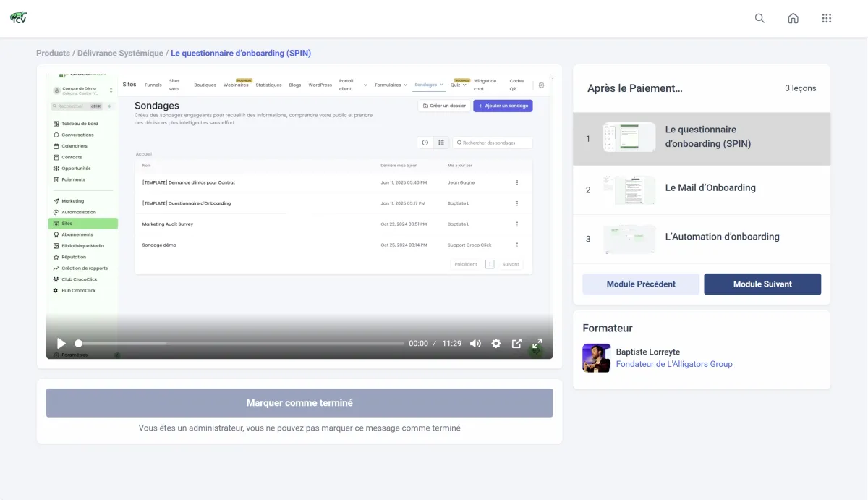Image resolution: width=868 pixels, height=500 pixels.
Task: Open video player settings gear
Action: (x=496, y=344)
